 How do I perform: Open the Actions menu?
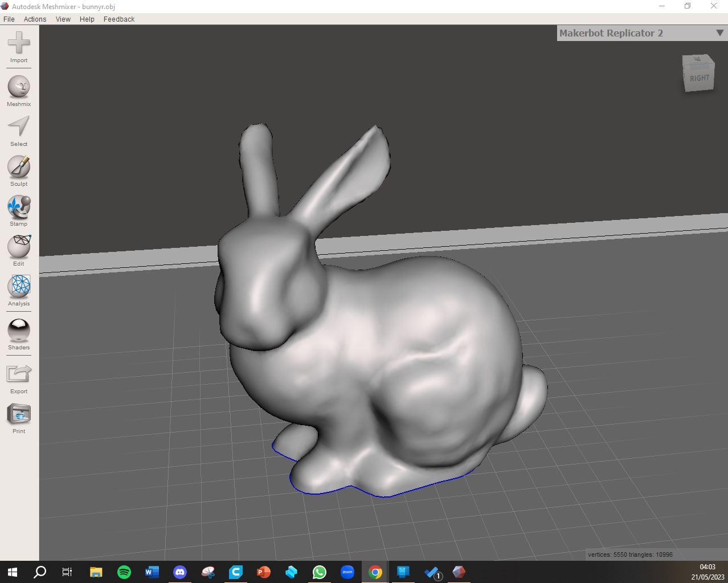[x=35, y=19]
